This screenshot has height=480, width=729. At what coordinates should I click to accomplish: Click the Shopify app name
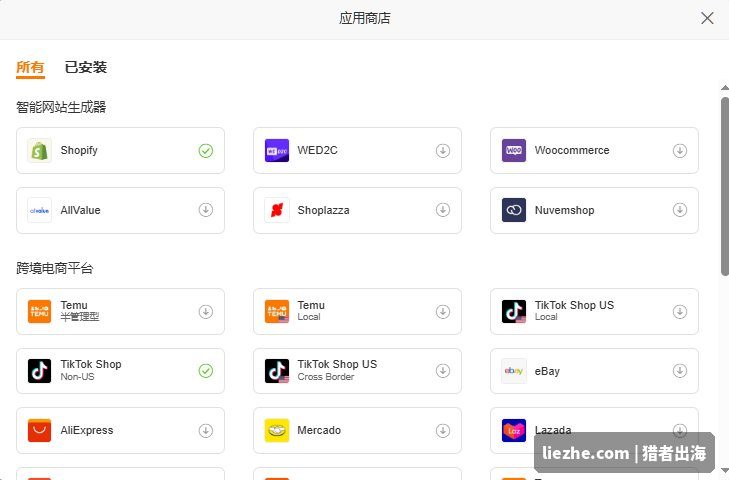[x=79, y=151]
